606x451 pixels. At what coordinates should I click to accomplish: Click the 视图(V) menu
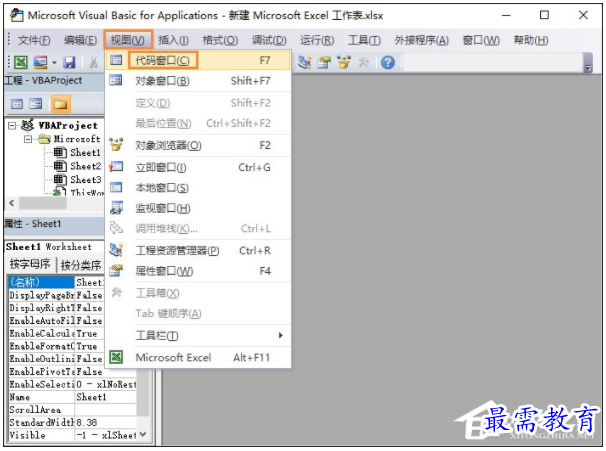[128, 40]
